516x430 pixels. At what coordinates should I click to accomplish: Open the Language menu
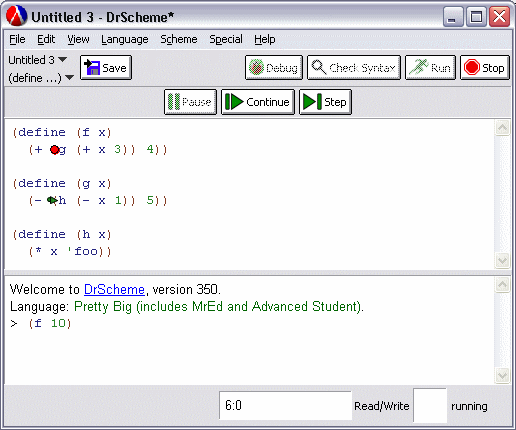tap(125, 39)
